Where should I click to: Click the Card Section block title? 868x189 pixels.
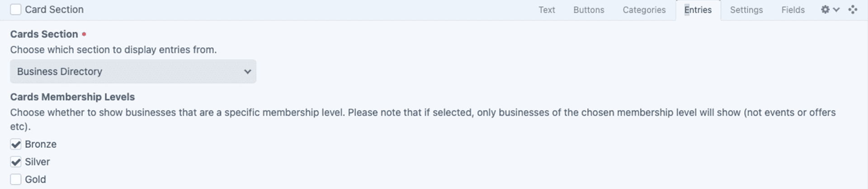pyautogui.click(x=54, y=10)
